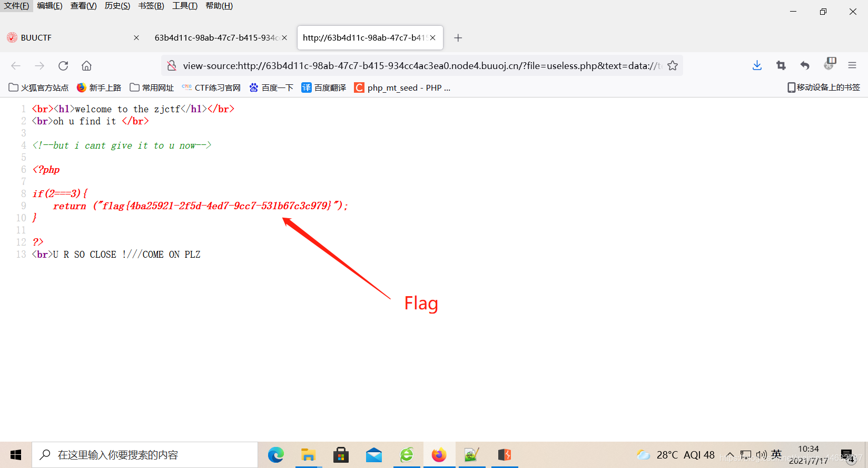Open Microsoft Store from taskbar
The width and height of the screenshot is (868, 468).
(x=341, y=455)
